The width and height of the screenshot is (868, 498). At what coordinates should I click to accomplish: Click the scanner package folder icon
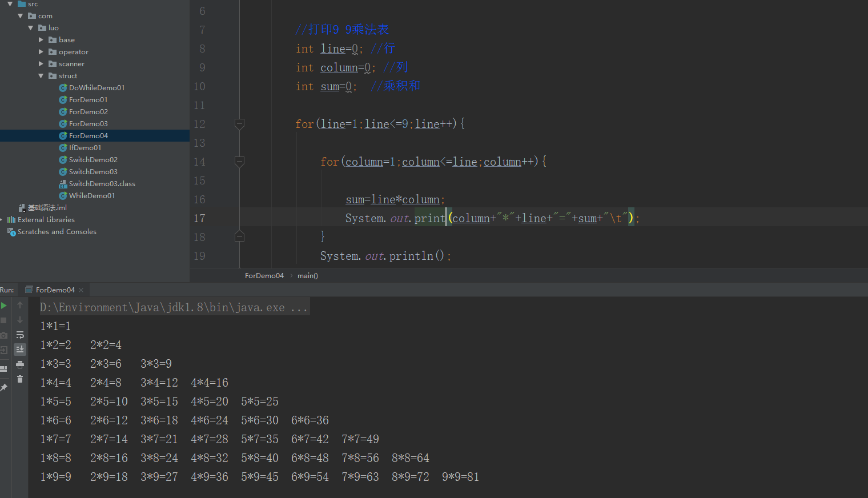[53, 64]
